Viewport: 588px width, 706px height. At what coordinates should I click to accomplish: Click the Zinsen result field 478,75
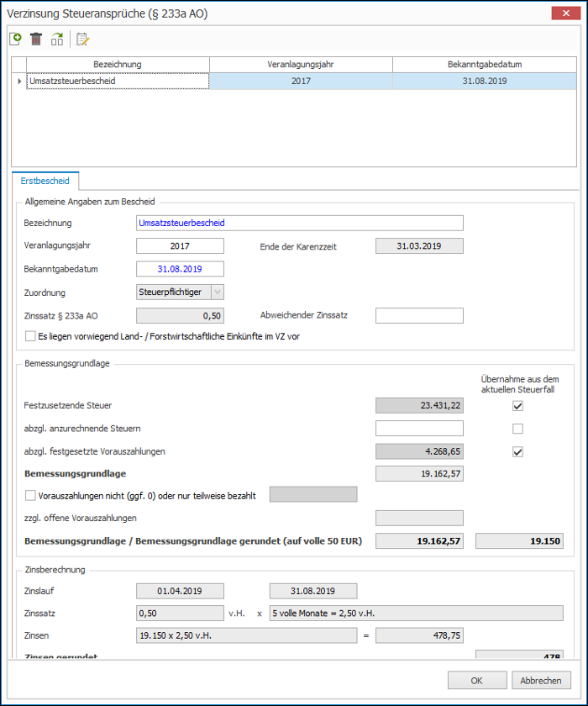[419, 635]
